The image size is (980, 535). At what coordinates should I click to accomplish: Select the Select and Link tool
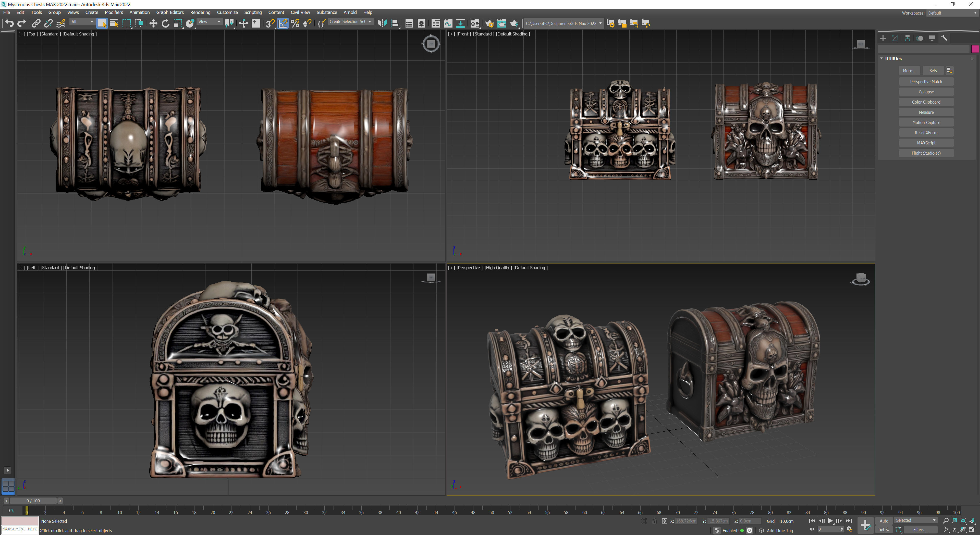36,23
